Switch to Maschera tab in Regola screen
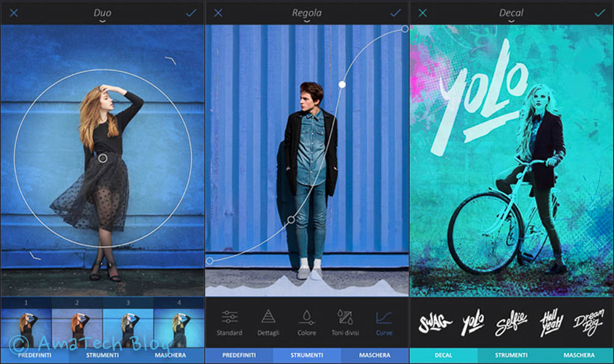This screenshot has width=614, height=364. tap(375, 355)
